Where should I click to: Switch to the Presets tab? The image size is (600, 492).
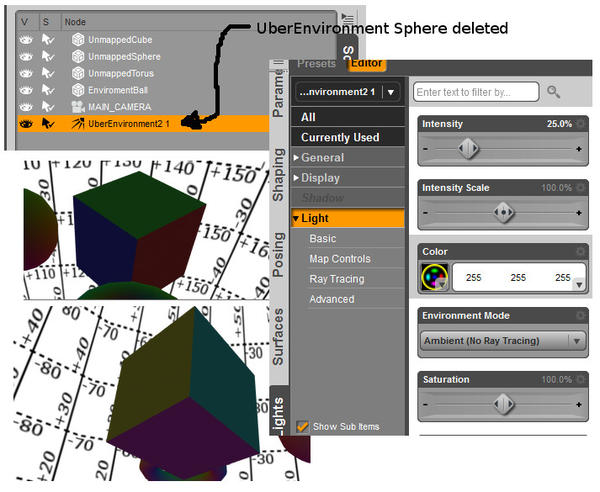coord(316,64)
